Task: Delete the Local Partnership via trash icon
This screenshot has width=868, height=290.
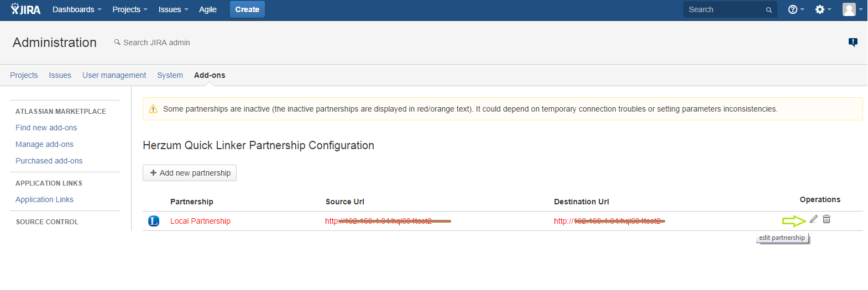Action: 827,219
